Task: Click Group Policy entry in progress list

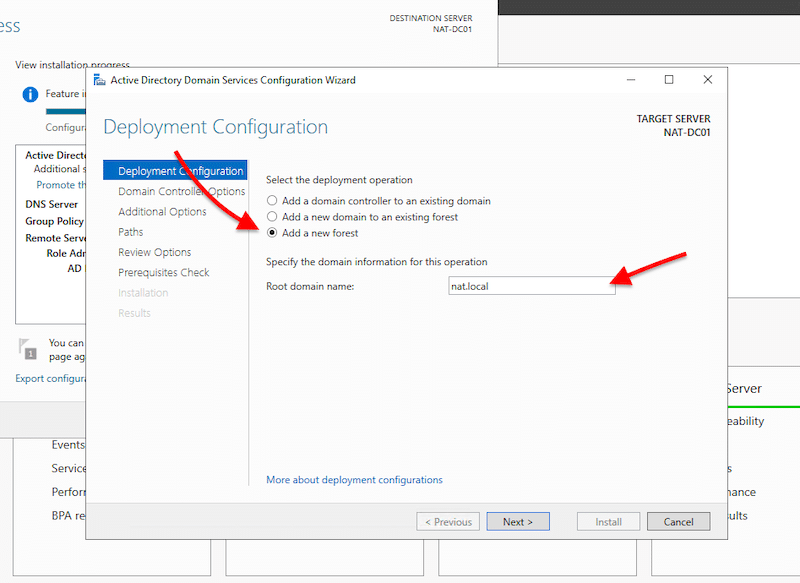Action: point(55,221)
